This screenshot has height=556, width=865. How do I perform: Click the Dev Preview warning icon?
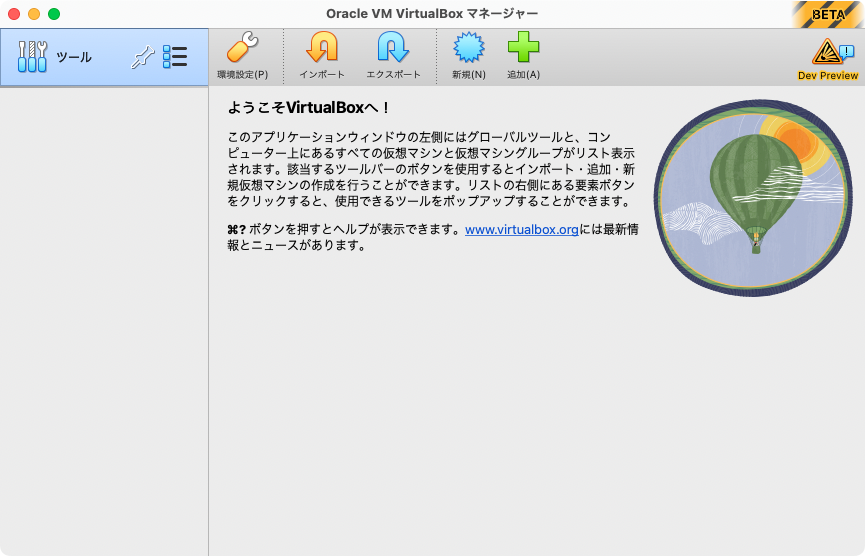[832, 52]
